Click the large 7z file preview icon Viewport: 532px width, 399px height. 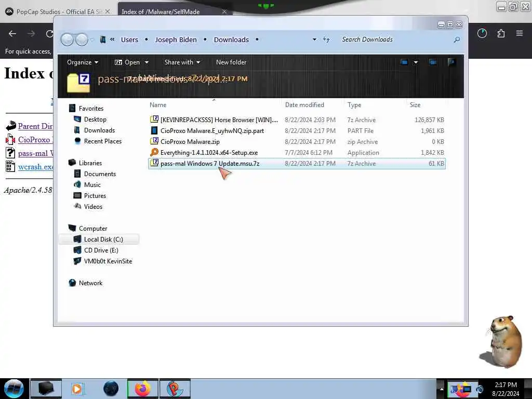tap(79, 83)
